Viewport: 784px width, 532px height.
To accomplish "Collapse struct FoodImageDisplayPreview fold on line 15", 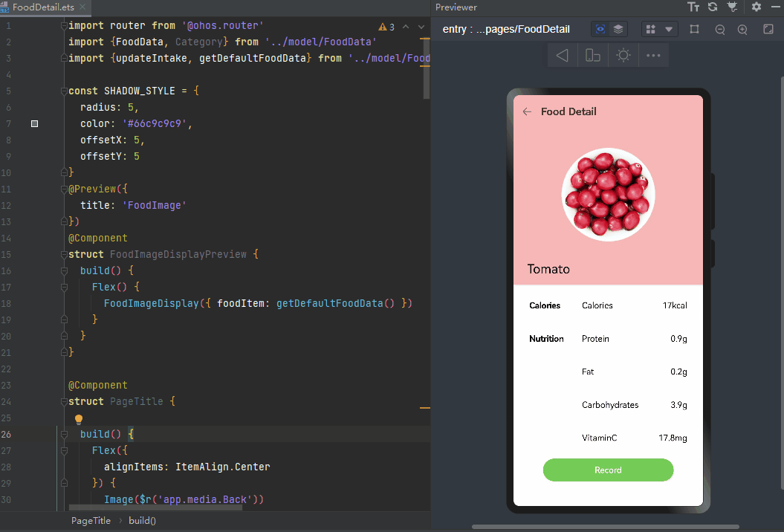I will point(64,255).
